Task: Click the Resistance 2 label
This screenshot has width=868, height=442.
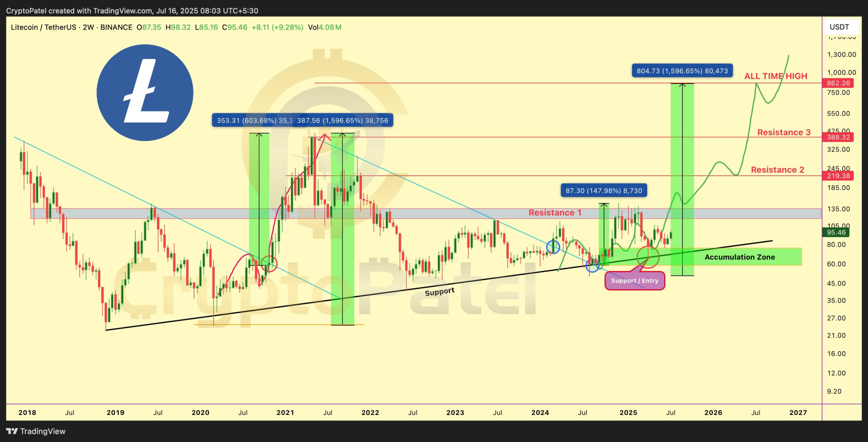Action: coord(777,170)
